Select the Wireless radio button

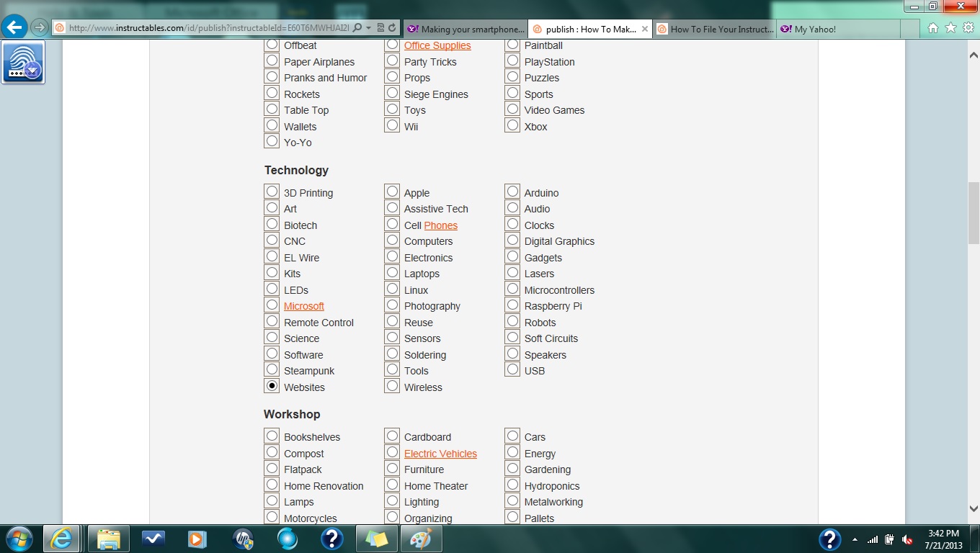[392, 386]
